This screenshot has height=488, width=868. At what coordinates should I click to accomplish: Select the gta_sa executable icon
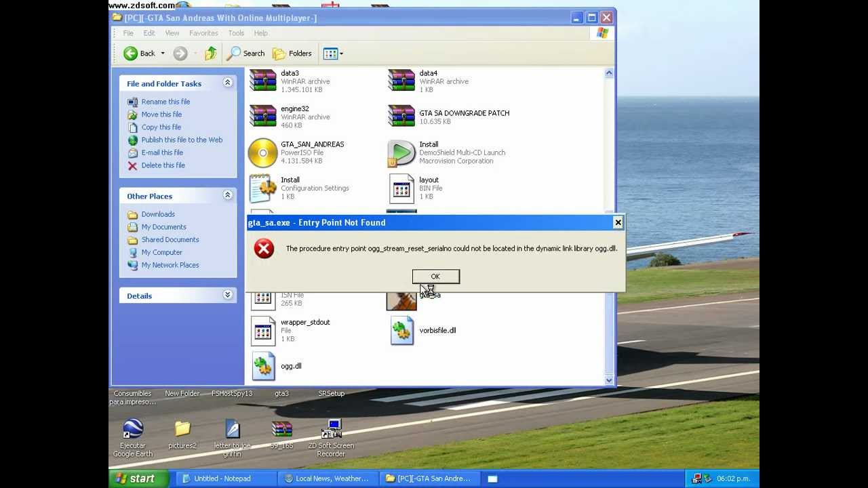coord(401,300)
